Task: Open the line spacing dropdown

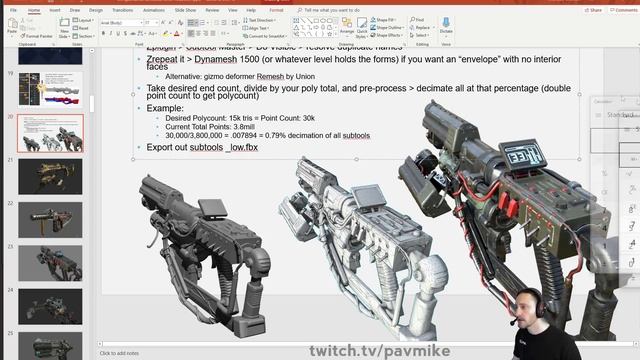Action: point(235,23)
